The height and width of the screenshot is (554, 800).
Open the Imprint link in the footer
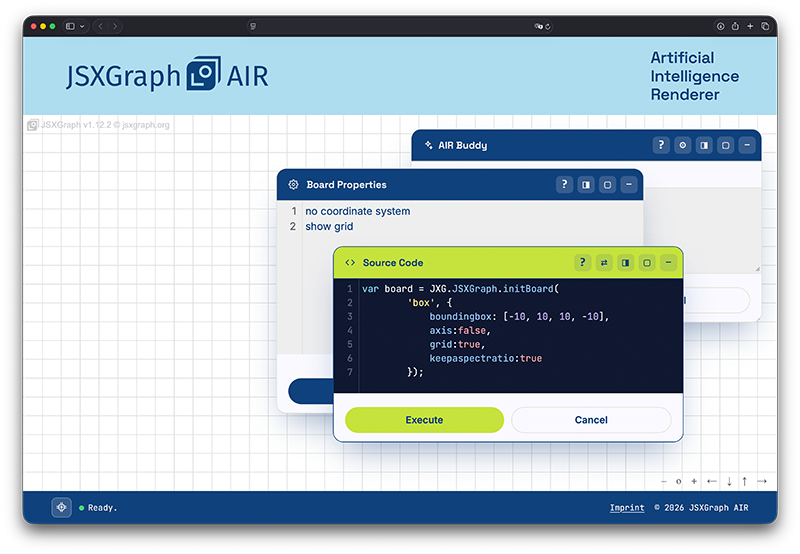(x=627, y=508)
